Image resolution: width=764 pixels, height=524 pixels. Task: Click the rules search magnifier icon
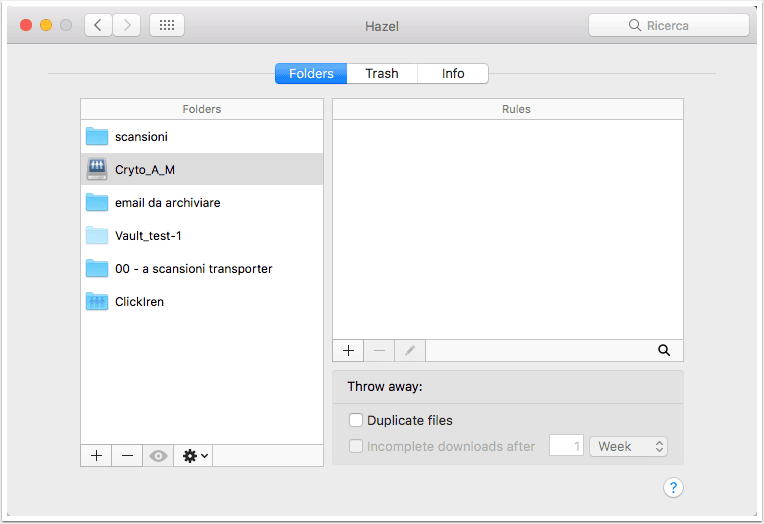click(x=664, y=350)
